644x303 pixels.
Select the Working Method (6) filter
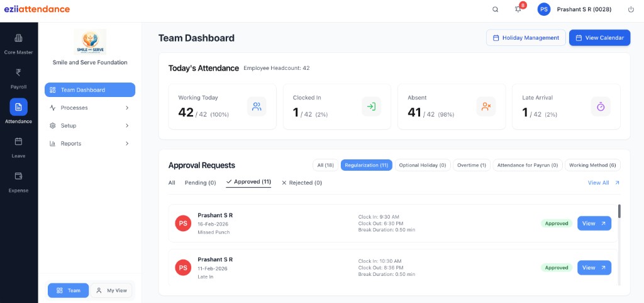tap(592, 165)
